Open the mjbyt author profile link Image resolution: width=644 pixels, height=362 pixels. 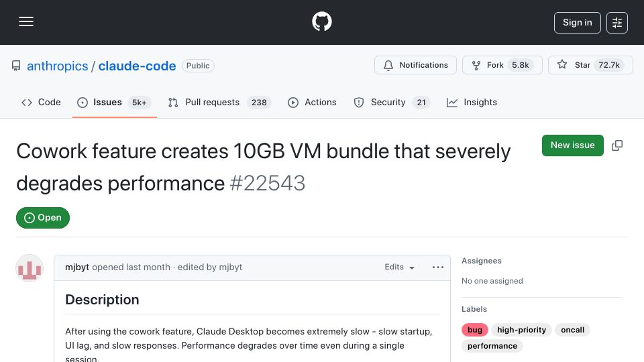[76, 267]
